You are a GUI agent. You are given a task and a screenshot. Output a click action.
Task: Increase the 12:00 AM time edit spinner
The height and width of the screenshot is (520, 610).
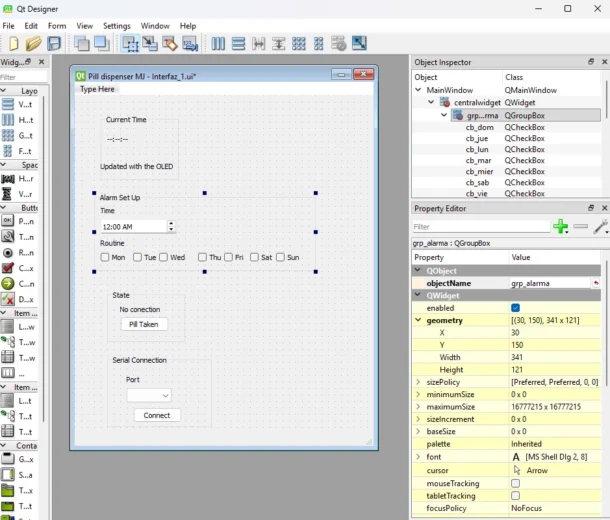pos(171,223)
